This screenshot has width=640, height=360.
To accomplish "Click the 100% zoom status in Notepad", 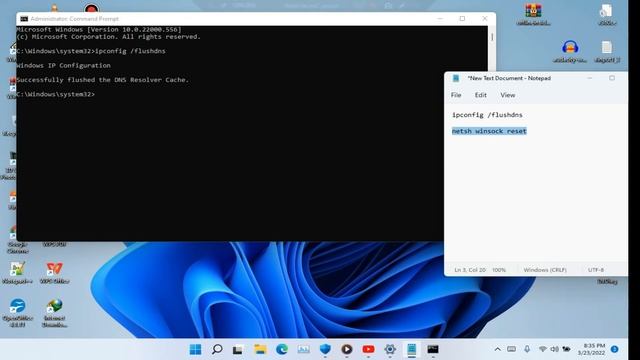I will click(499, 270).
